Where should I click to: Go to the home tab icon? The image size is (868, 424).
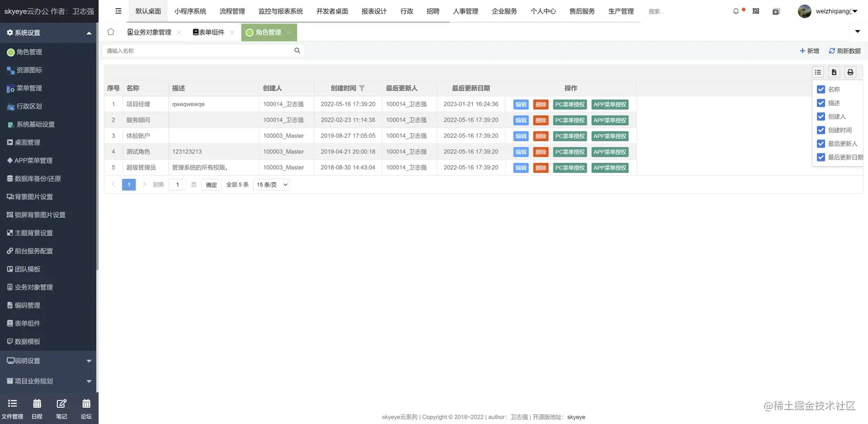click(111, 32)
